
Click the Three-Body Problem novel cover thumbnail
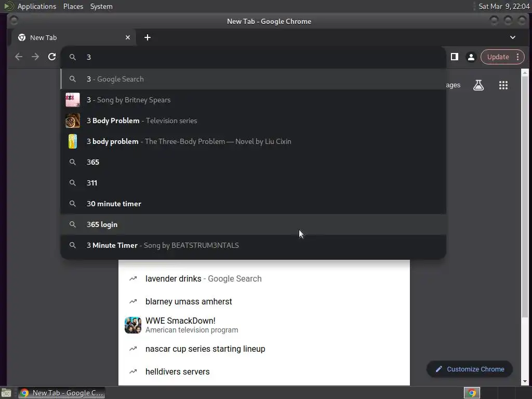click(x=73, y=141)
